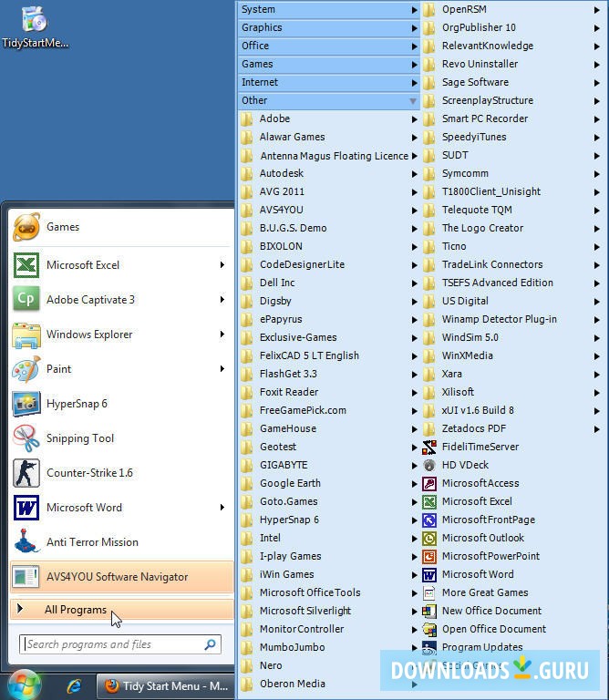This screenshot has width=609, height=700.
Task: Click AVS4YOU Software Navigator icon
Action: click(x=26, y=576)
